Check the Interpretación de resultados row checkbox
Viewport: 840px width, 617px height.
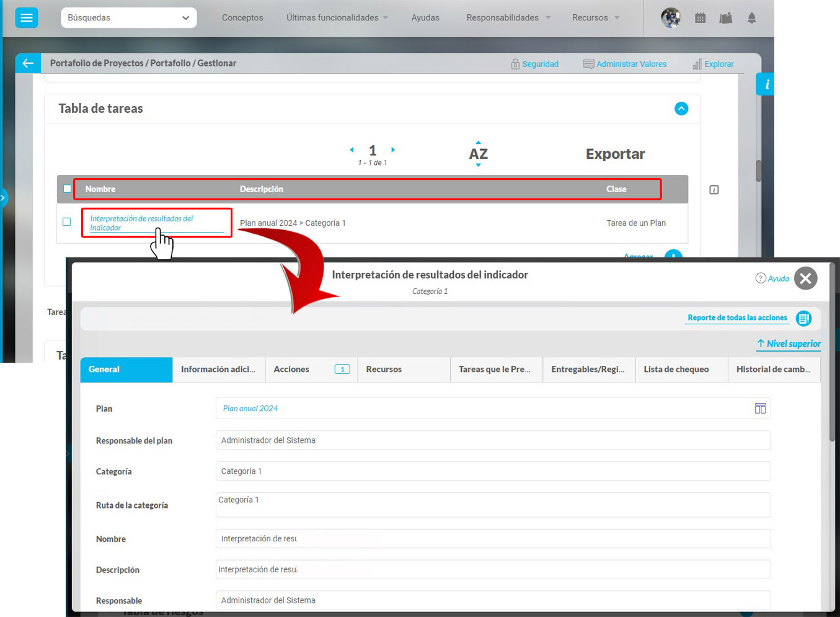(67, 222)
